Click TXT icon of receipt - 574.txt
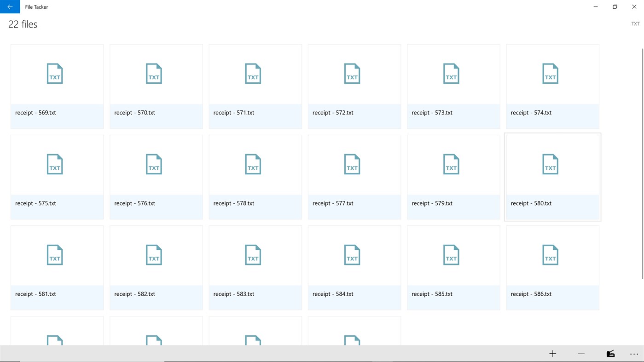The image size is (644, 362). pyautogui.click(x=551, y=74)
